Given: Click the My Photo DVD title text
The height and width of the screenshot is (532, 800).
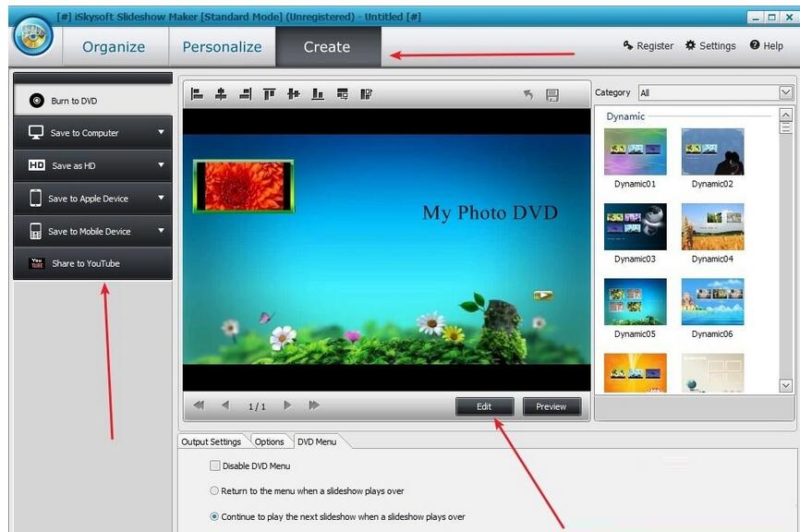Looking at the screenshot, I should [x=491, y=212].
